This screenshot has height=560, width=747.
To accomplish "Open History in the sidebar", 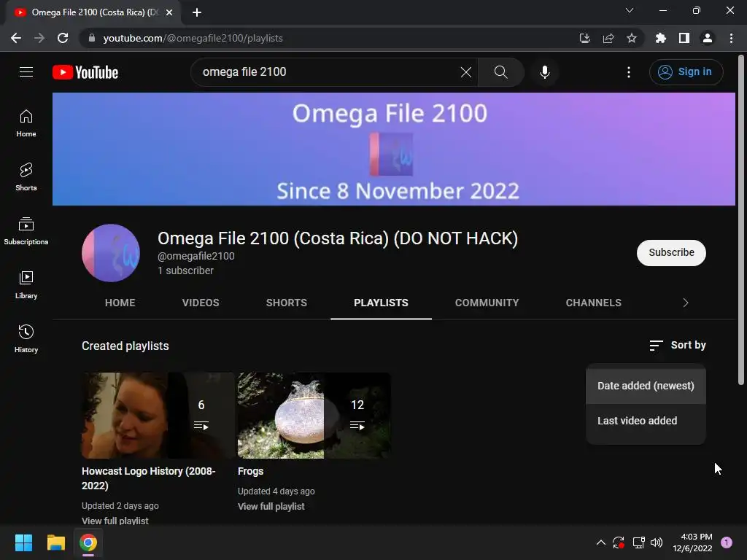I will [x=26, y=338].
